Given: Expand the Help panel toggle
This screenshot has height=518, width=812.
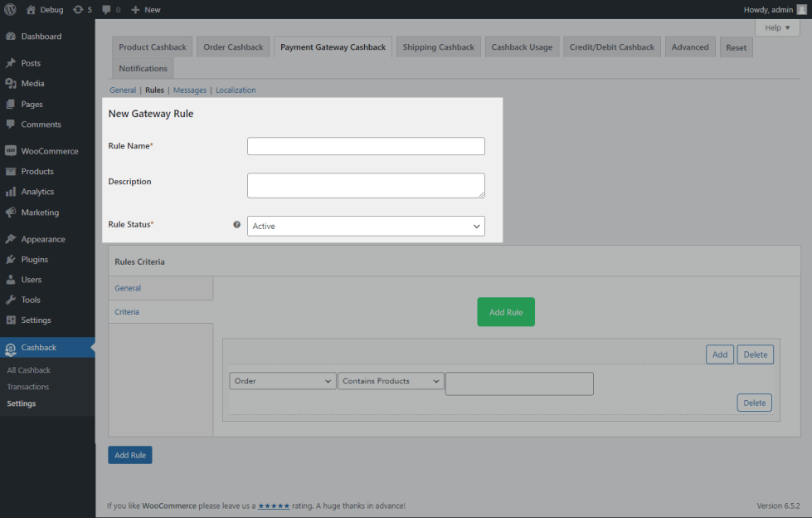Looking at the screenshot, I should click(776, 27).
